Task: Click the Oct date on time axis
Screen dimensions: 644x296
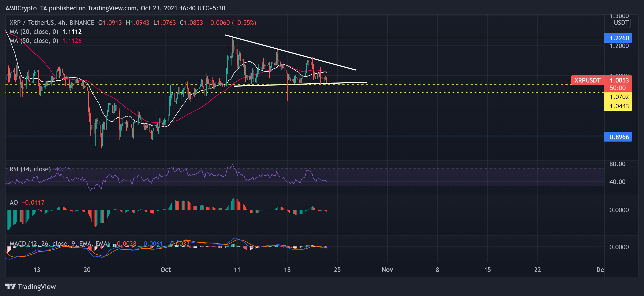Action: 165,270
